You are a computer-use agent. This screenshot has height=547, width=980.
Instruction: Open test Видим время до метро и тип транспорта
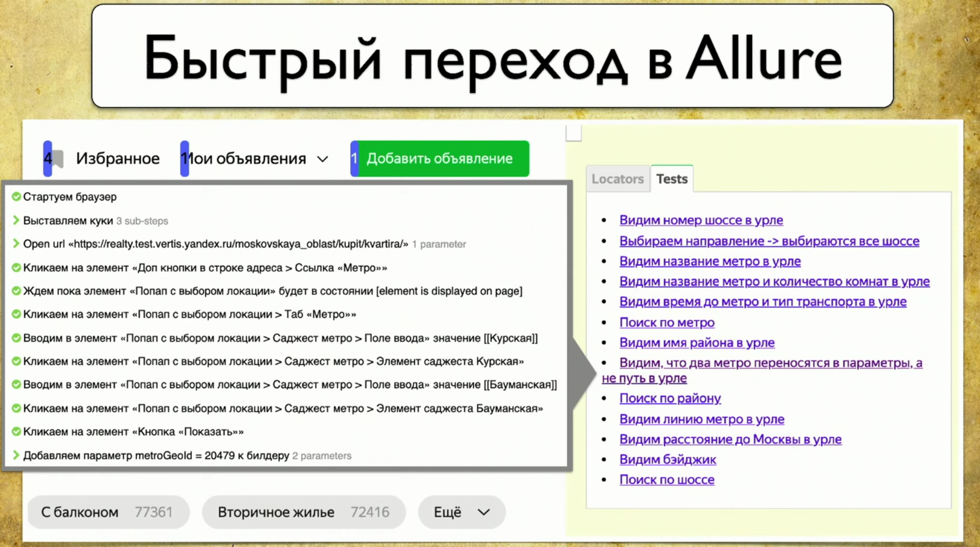click(763, 302)
